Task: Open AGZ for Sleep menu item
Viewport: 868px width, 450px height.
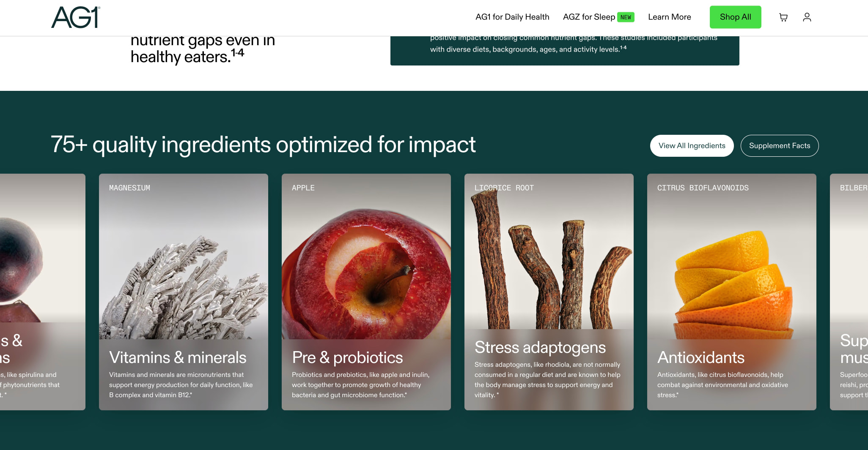Action: click(x=589, y=17)
